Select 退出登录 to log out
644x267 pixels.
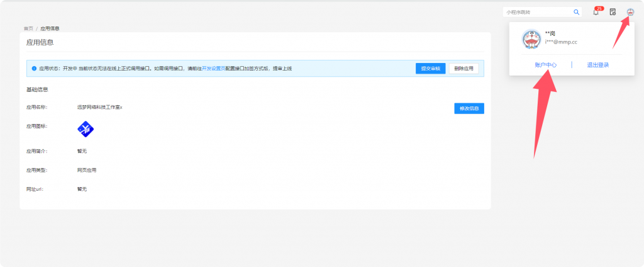[x=597, y=65]
